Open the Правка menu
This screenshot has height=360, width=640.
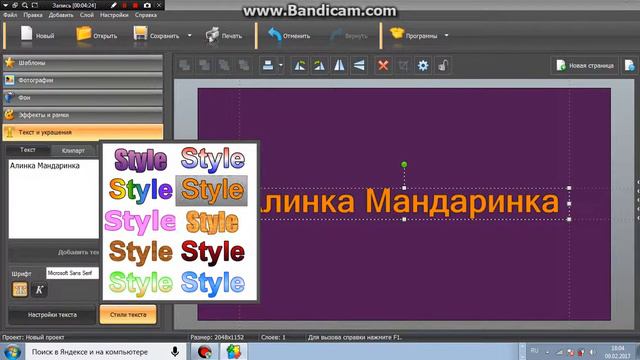pos(33,15)
